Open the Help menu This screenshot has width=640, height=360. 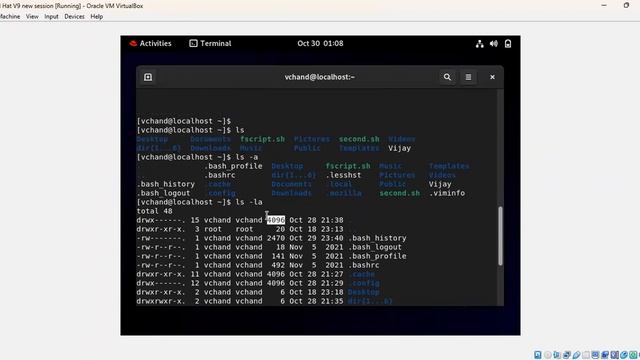tap(96, 16)
